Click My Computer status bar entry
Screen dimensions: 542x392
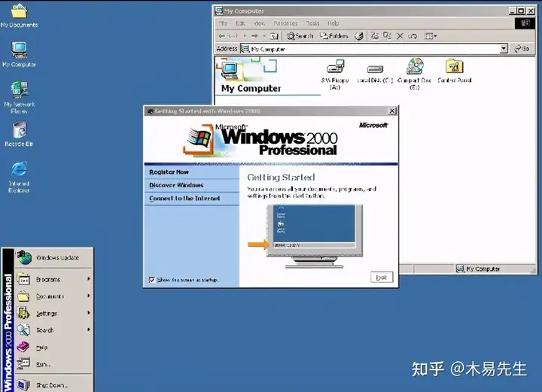tap(478, 269)
